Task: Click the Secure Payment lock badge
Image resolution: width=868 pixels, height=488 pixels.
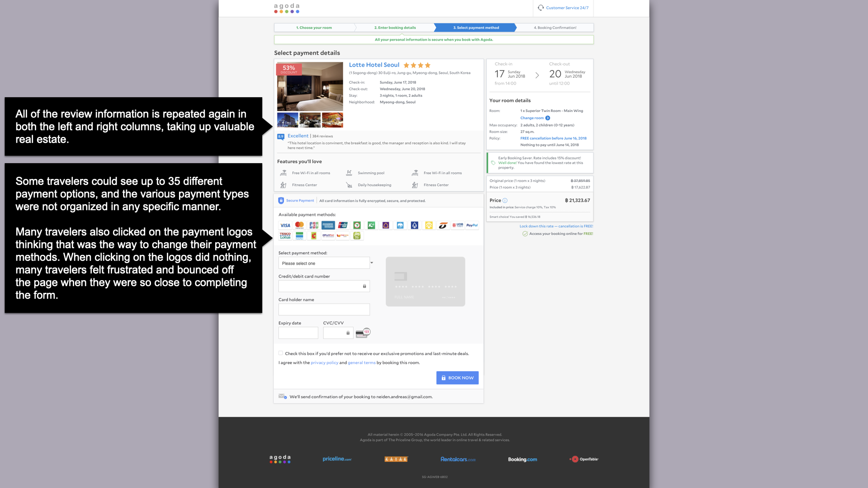Action: click(281, 201)
